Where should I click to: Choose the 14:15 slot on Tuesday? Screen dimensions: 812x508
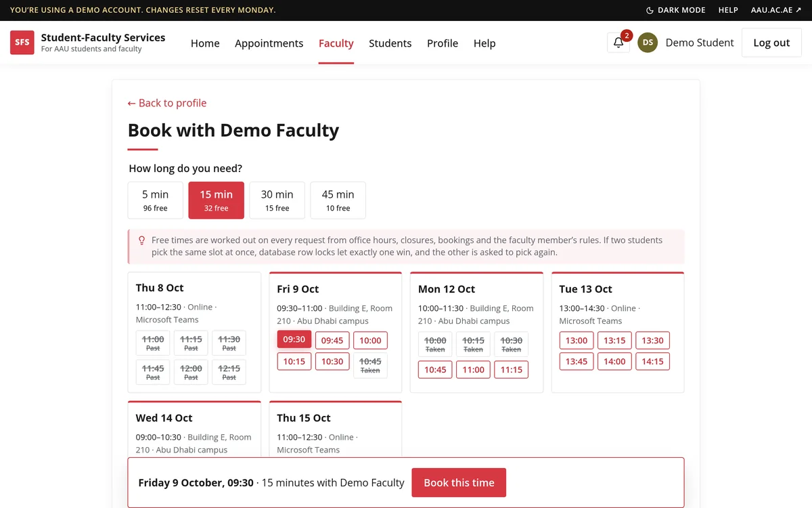click(652, 361)
